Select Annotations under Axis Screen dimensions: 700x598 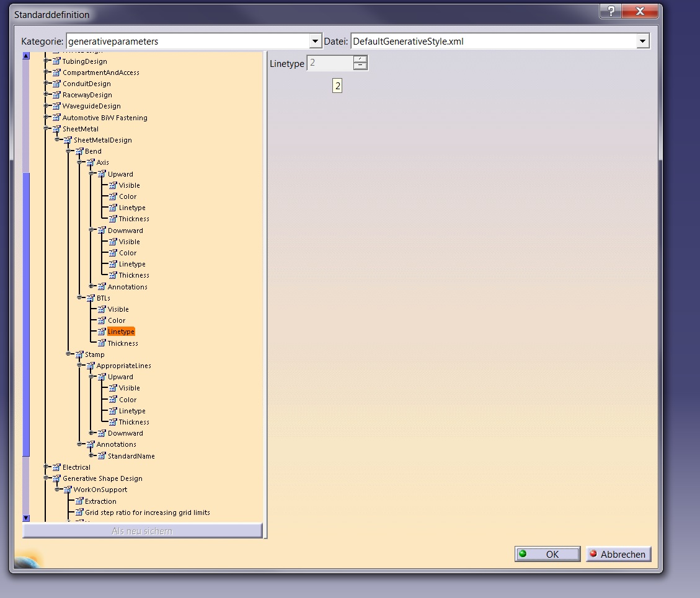[x=127, y=287]
